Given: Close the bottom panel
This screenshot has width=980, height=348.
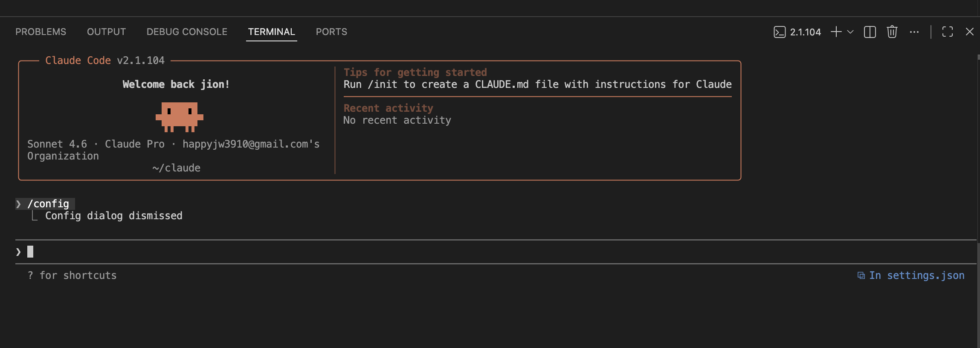Looking at the screenshot, I should point(969,32).
